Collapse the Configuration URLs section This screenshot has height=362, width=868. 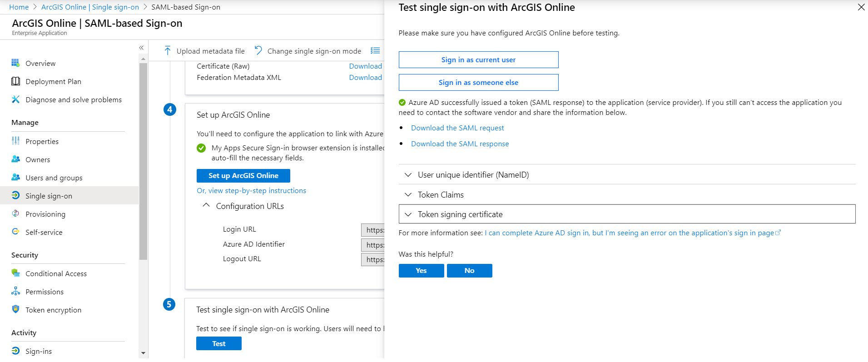click(x=206, y=205)
